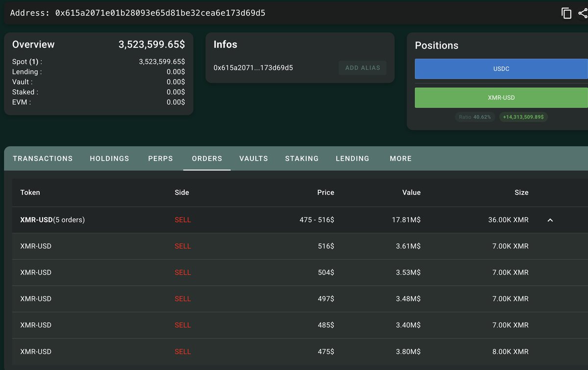The width and height of the screenshot is (588, 370).
Task: Click the 3.53M$ order value
Action: pyautogui.click(x=408, y=273)
